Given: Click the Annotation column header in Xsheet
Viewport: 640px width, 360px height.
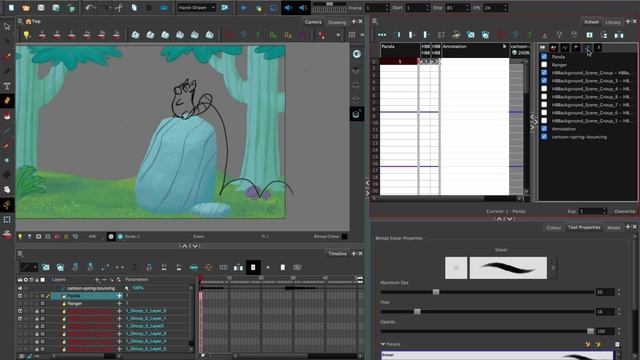Looking at the screenshot, I should point(475,50).
